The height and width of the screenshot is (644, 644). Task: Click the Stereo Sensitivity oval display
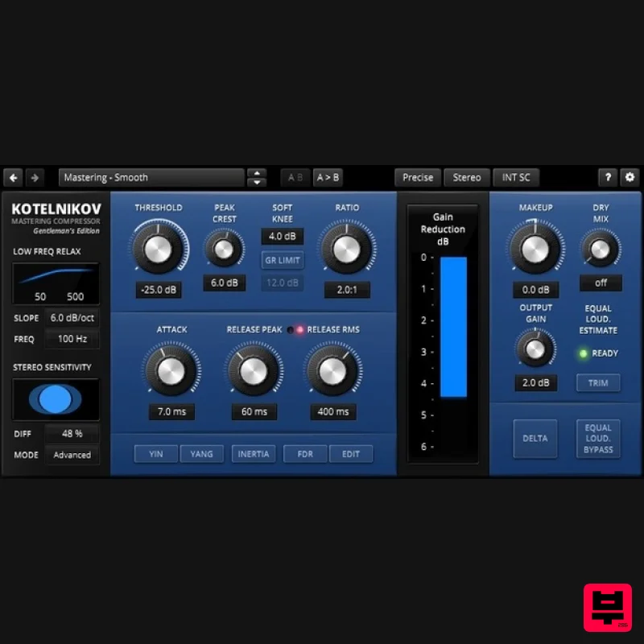tap(56, 399)
